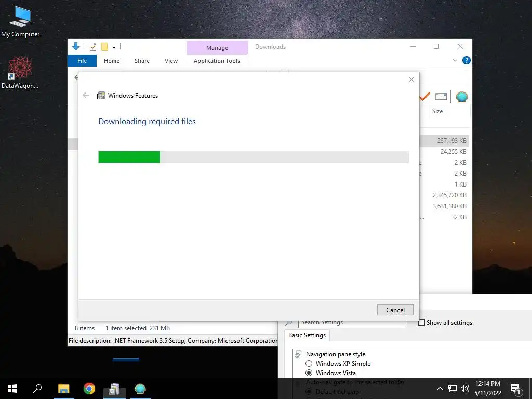Open Customize Quick Access Toolbar dropdown
The width and height of the screenshot is (532, 399).
tap(114, 47)
